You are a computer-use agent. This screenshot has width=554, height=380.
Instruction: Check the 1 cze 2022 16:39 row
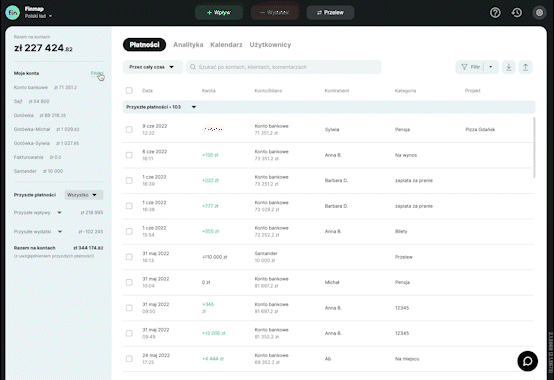click(129, 180)
